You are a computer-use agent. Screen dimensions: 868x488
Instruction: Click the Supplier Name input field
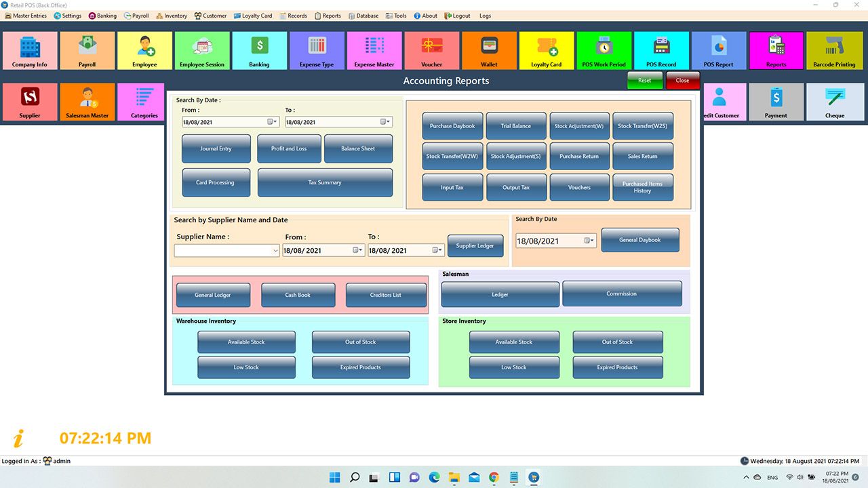pyautogui.click(x=222, y=251)
